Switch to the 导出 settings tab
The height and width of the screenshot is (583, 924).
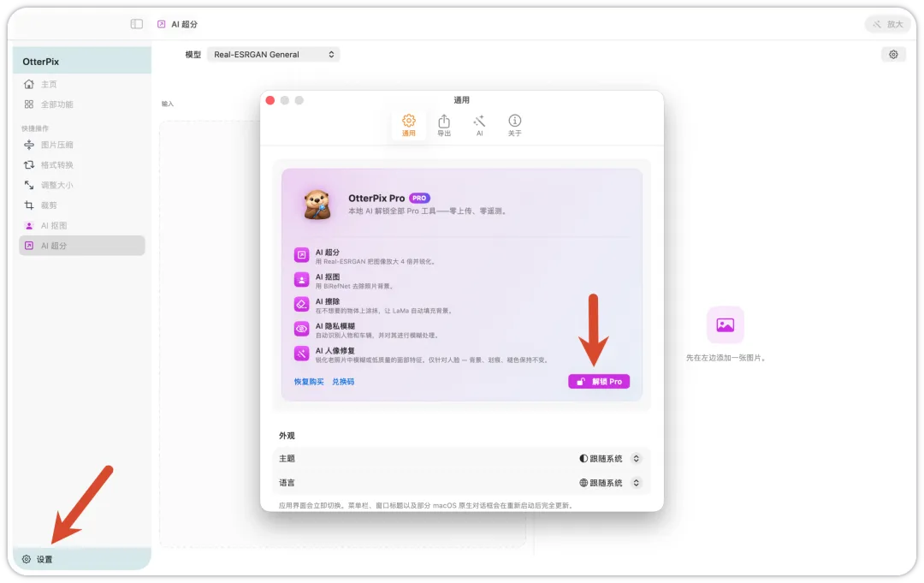click(444, 126)
